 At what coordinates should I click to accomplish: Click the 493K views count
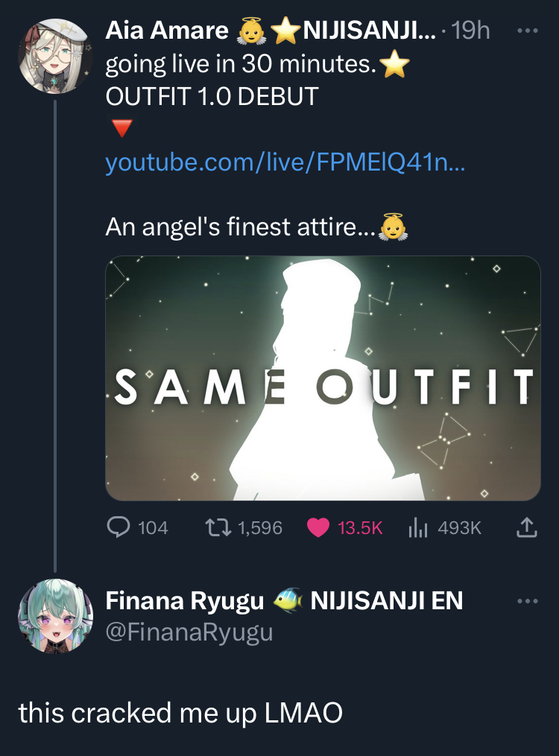pos(460,527)
